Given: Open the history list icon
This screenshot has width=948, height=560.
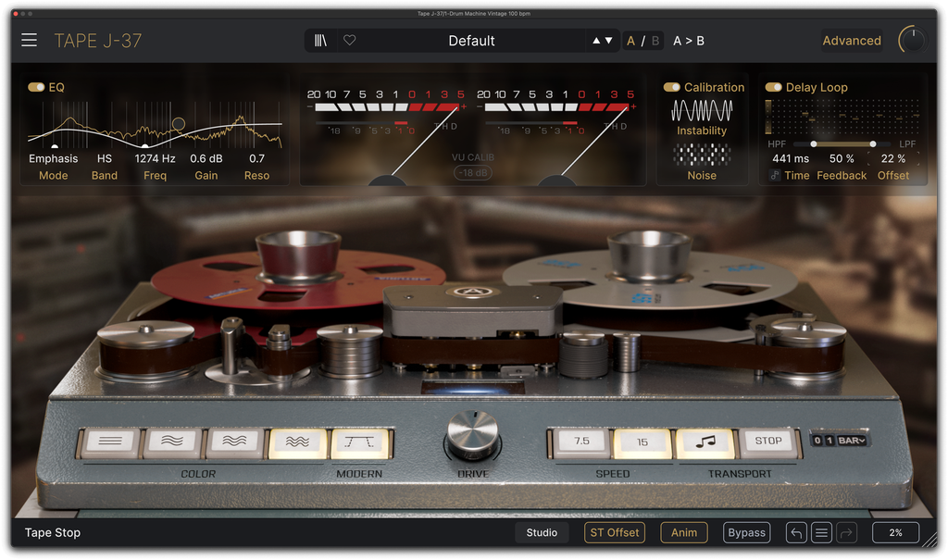Looking at the screenshot, I should (821, 533).
